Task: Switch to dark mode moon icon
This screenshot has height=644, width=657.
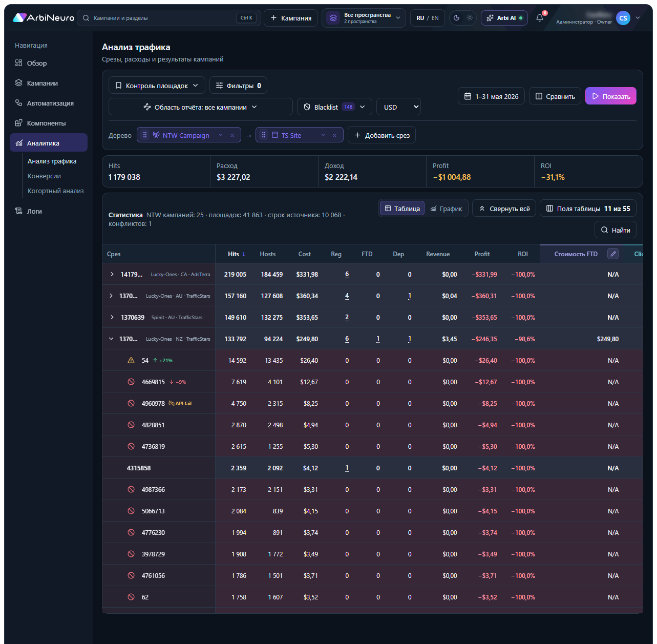Action: click(x=457, y=18)
